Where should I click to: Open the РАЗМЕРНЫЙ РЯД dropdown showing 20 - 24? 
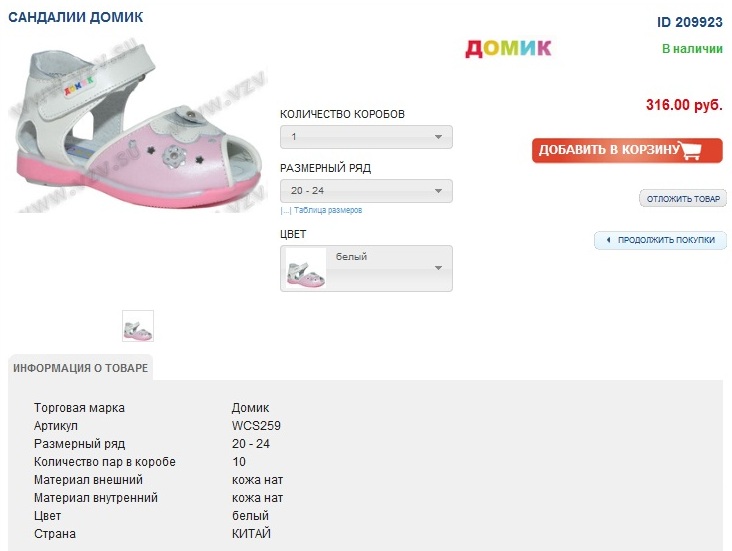point(366,191)
